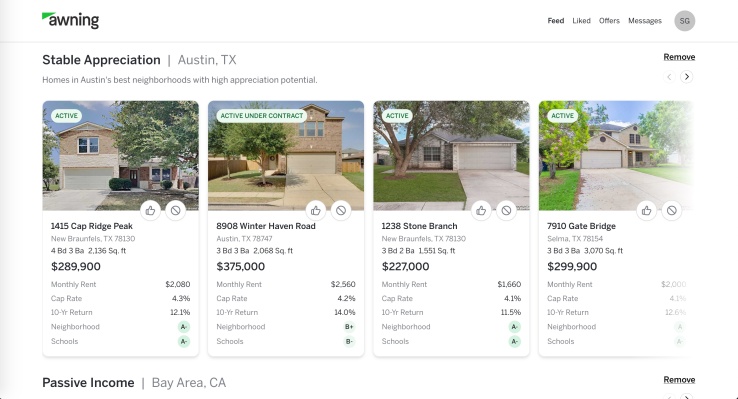The image size is (738, 399).
Task: Open 1415 Cap Ridge Peak address link
Action: [x=92, y=226]
